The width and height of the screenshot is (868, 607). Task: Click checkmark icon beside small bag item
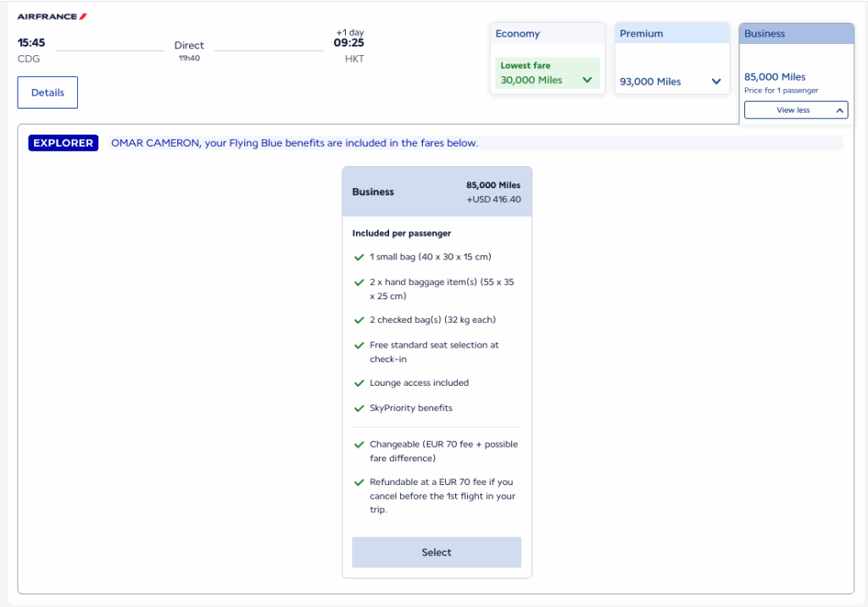359,257
